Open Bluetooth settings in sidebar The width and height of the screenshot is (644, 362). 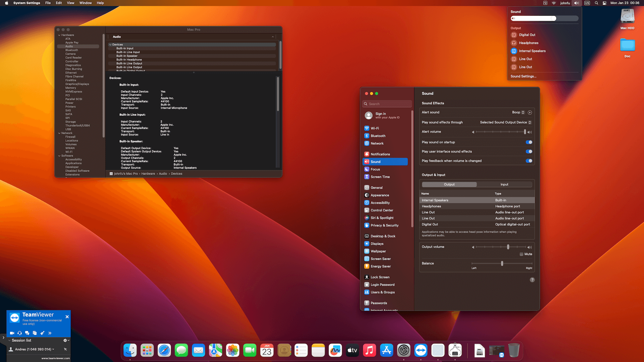coord(385,136)
